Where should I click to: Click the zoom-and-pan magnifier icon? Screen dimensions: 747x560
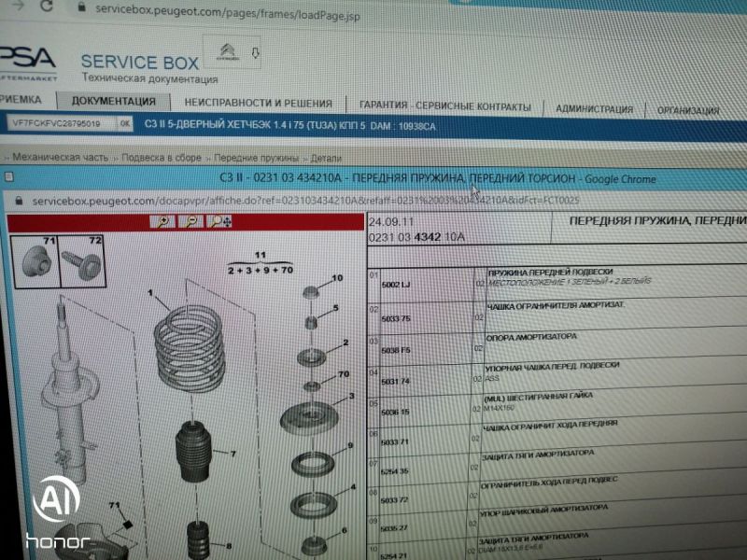(220, 221)
